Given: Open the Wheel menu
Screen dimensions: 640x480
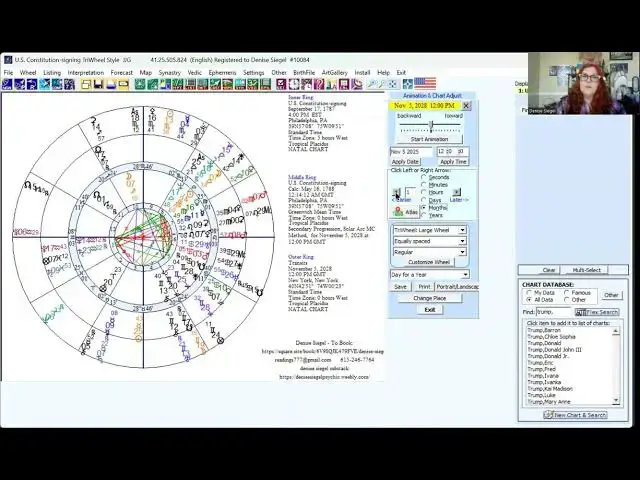Looking at the screenshot, I should 28,73.
